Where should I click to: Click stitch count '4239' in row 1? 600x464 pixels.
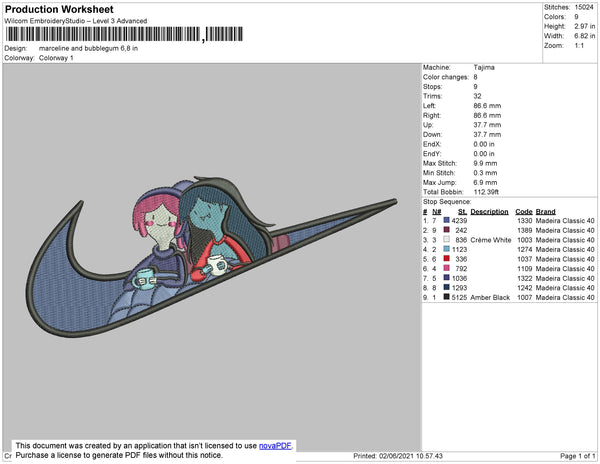(459, 221)
